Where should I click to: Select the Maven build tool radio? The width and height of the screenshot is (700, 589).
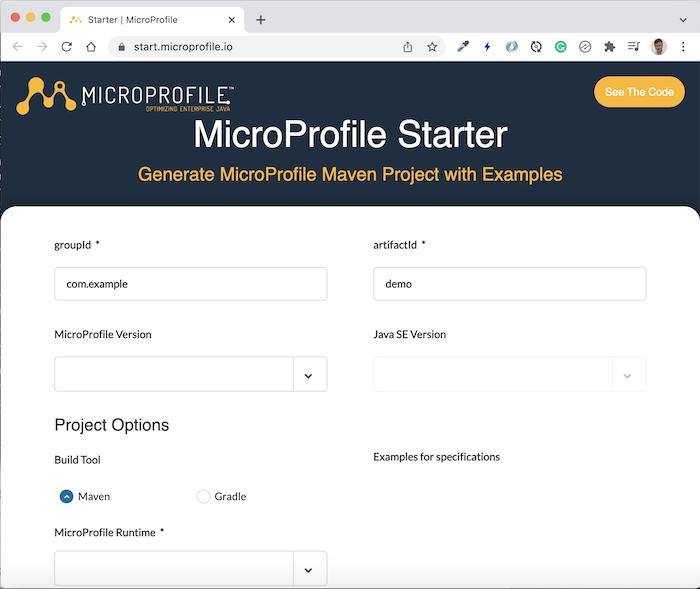[67, 497]
